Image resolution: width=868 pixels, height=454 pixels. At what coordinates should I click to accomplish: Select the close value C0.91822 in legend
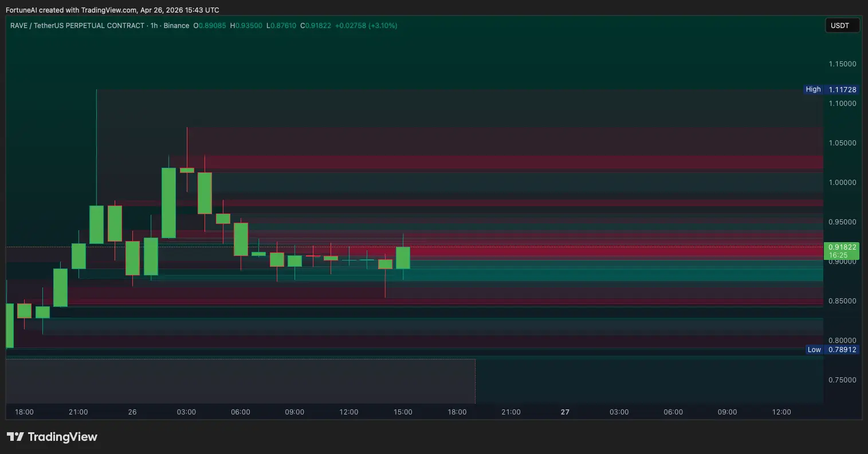(315, 26)
